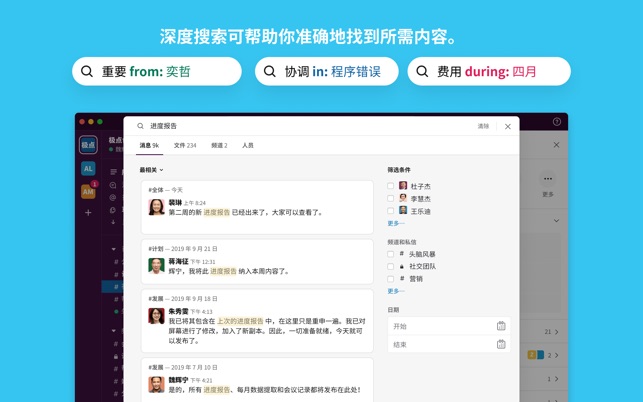Screen dimensions: 643x402
Task: Click highlighted 上次的进度报告 in 朱秀雯's message
Action: click(x=240, y=321)
